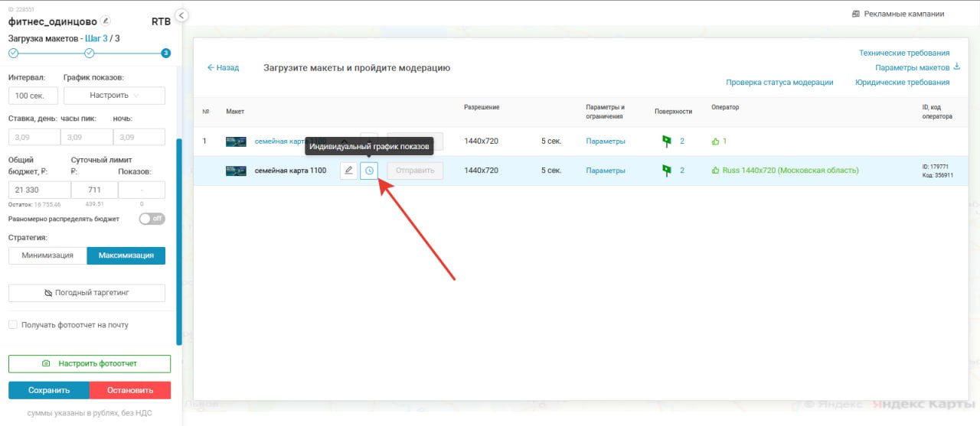The height and width of the screenshot is (426, 980).
Task: Click Russ 1440x720 (Московская область) operator
Action: pyautogui.click(x=790, y=171)
